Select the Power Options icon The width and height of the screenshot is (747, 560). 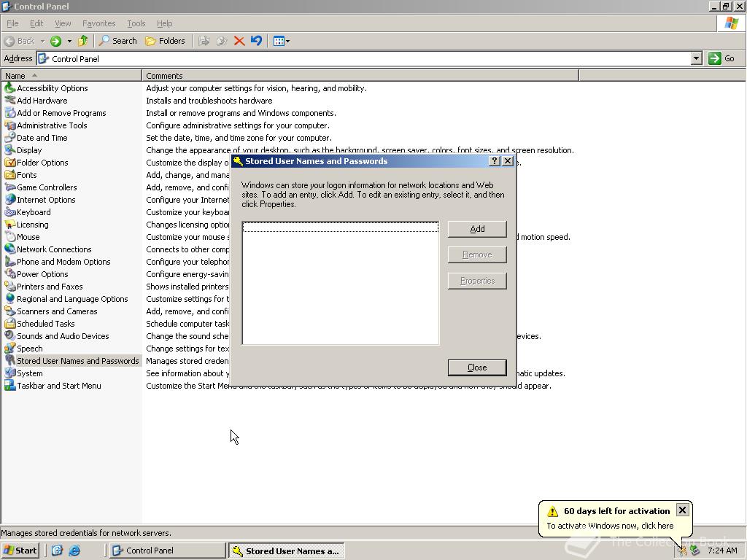click(9, 274)
